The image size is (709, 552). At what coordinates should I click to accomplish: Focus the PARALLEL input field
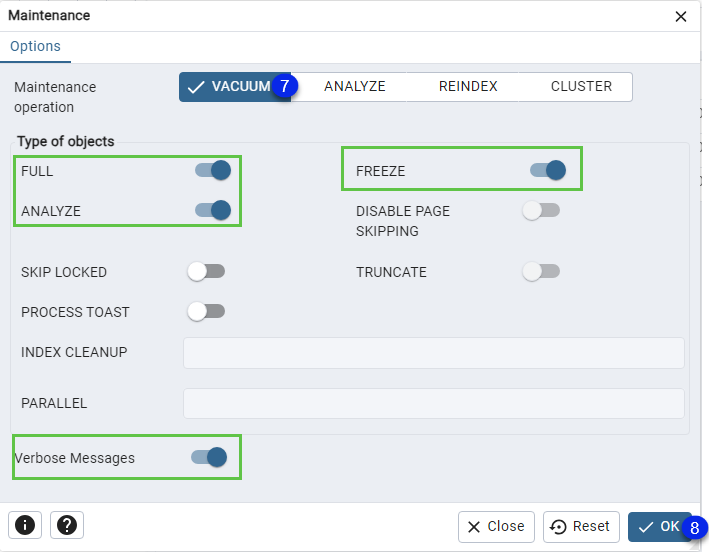tap(434, 403)
